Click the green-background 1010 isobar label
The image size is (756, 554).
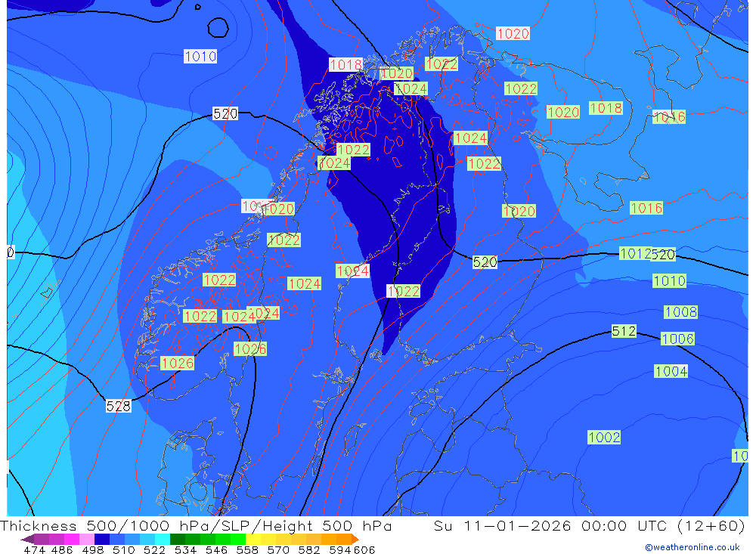pyautogui.click(x=669, y=280)
